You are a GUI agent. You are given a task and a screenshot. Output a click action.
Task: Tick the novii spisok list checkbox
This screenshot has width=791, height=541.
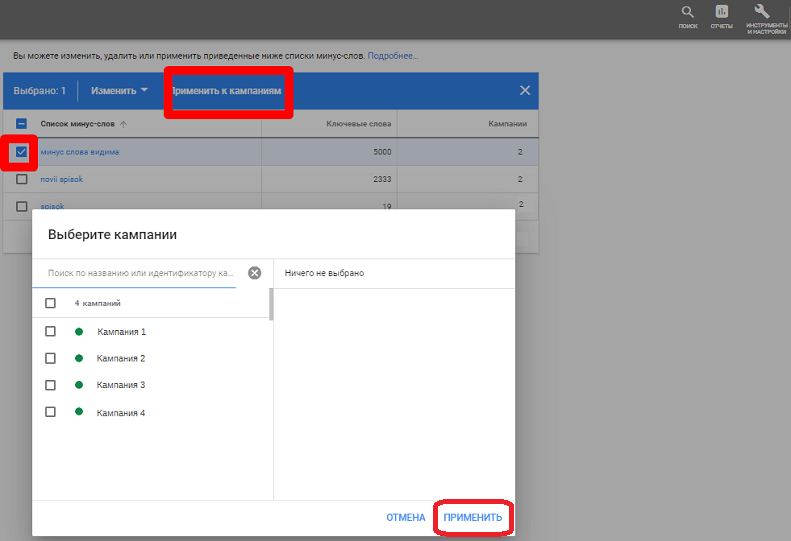point(21,179)
